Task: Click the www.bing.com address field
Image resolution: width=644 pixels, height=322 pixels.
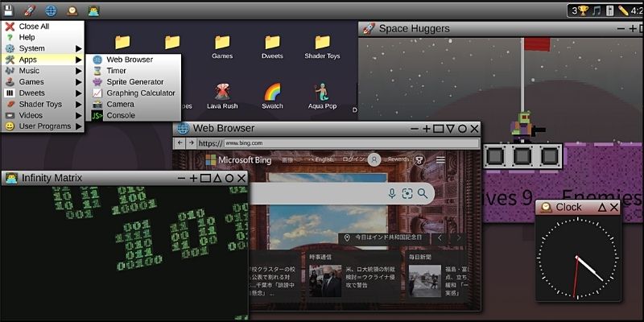Action: pos(352,143)
